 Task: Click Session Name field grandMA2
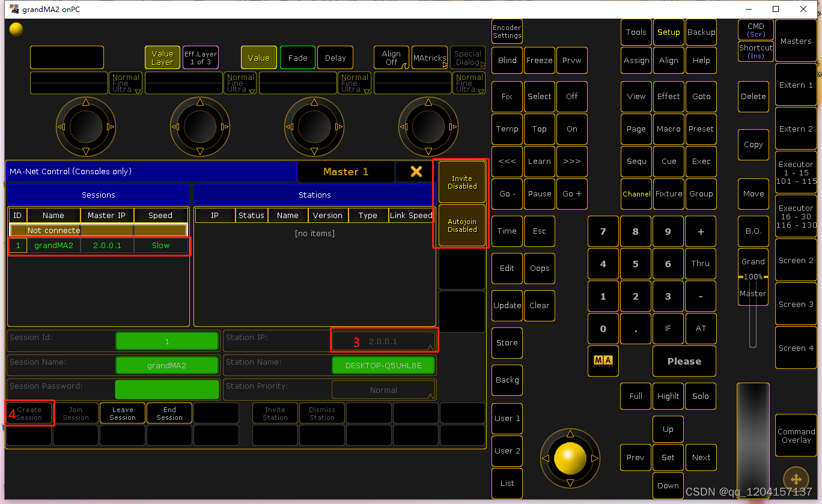point(167,365)
